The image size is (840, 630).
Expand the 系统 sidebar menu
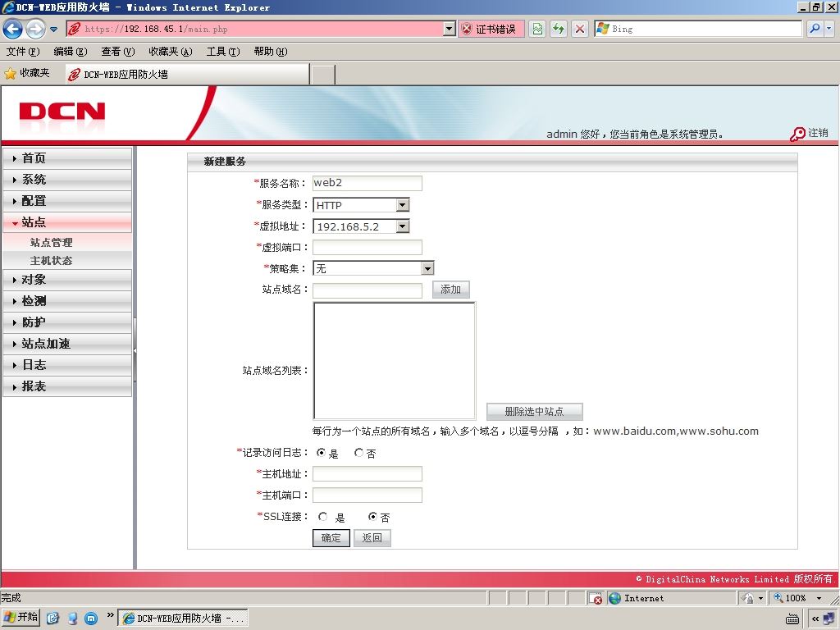(67, 180)
